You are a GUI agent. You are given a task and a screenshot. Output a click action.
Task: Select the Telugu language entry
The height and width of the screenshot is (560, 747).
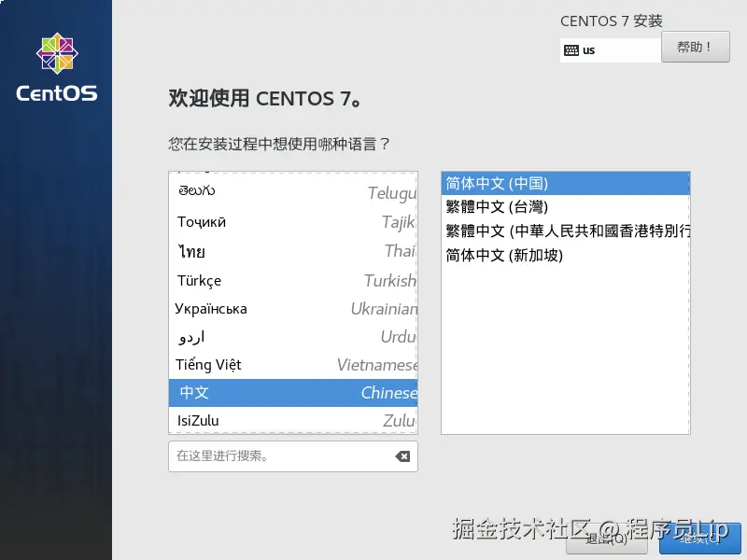tap(280, 192)
